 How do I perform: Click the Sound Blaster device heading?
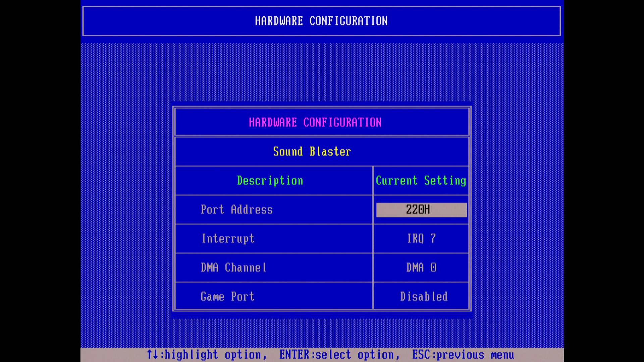312,152
